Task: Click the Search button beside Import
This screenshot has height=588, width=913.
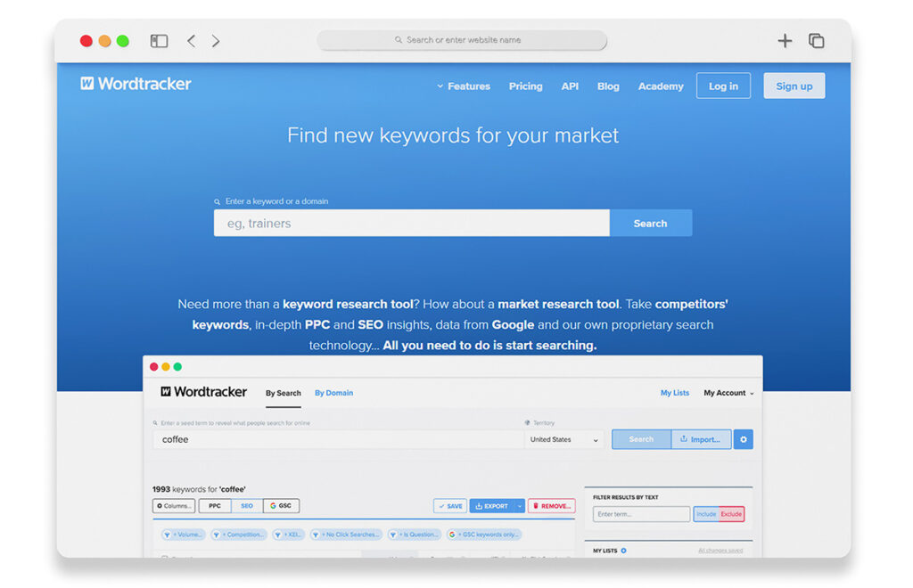Action: click(641, 440)
